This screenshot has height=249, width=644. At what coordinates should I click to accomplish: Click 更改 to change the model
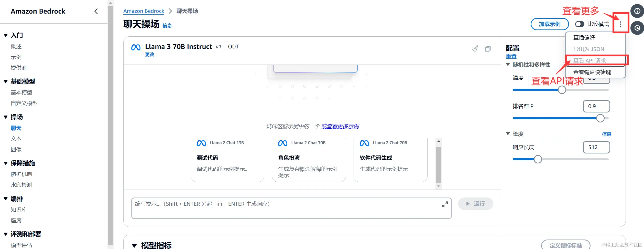(x=150, y=55)
